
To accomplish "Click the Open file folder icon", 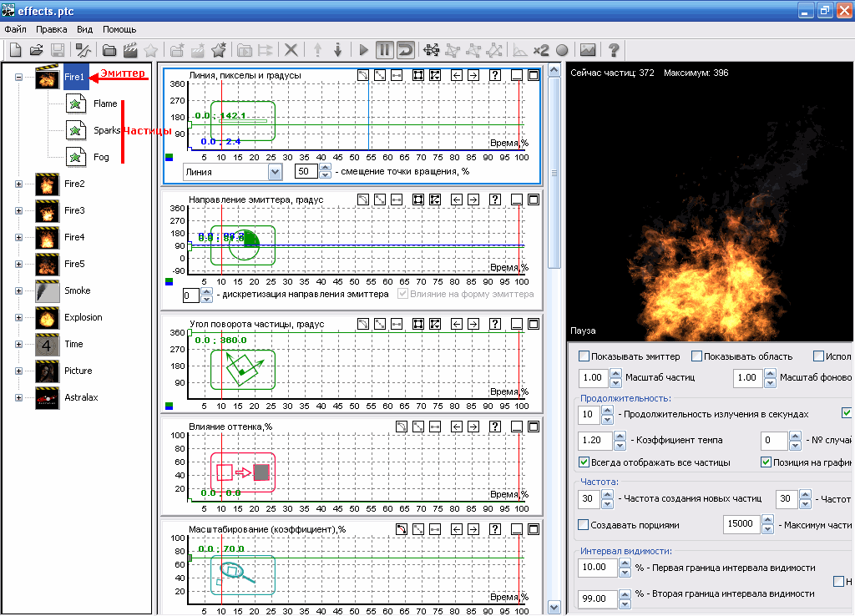I will pyautogui.click(x=37, y=50).
